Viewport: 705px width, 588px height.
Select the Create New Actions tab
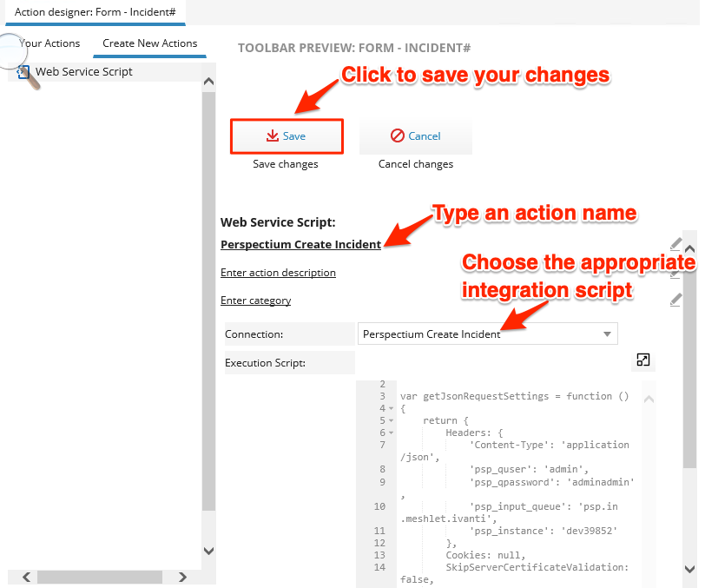[x=149, y=43]
